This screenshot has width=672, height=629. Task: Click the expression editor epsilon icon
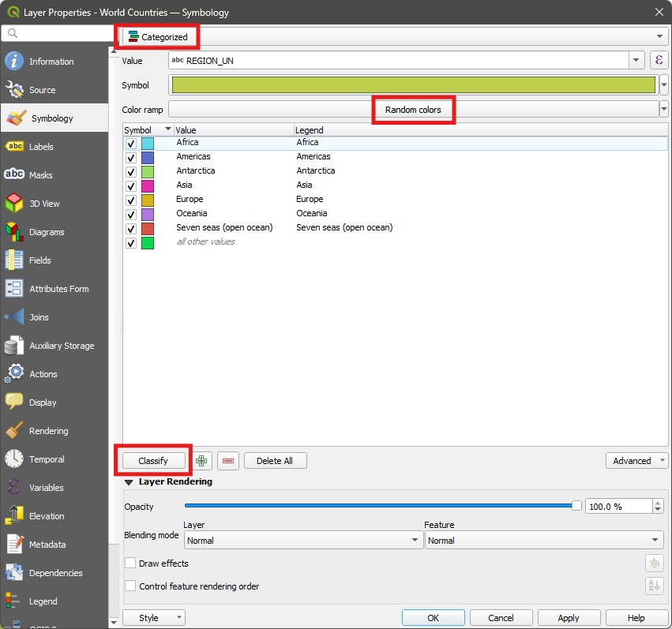click(x=659, y=61)
